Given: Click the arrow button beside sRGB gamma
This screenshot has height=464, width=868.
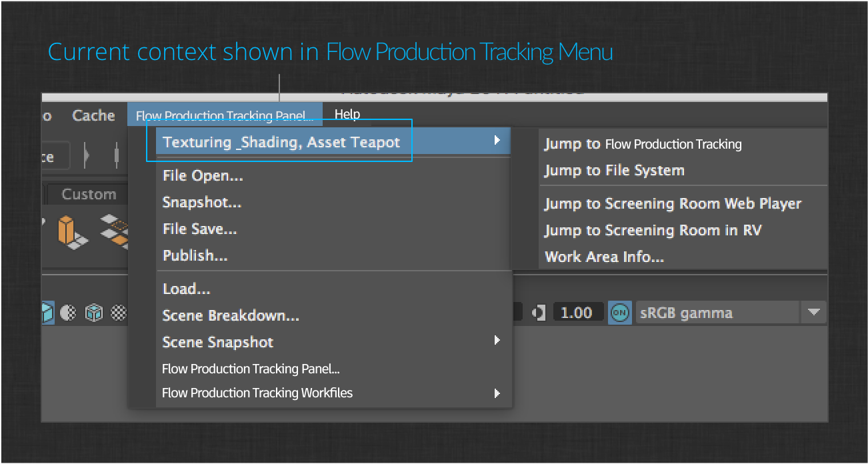Looking at the screenshot, I should [813, 313].
